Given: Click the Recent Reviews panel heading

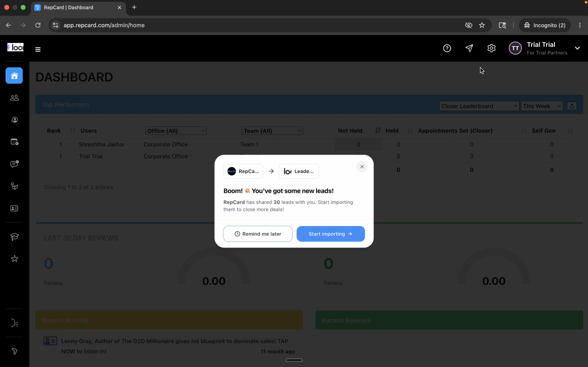Looking at the screenshot, I should 346,320.
